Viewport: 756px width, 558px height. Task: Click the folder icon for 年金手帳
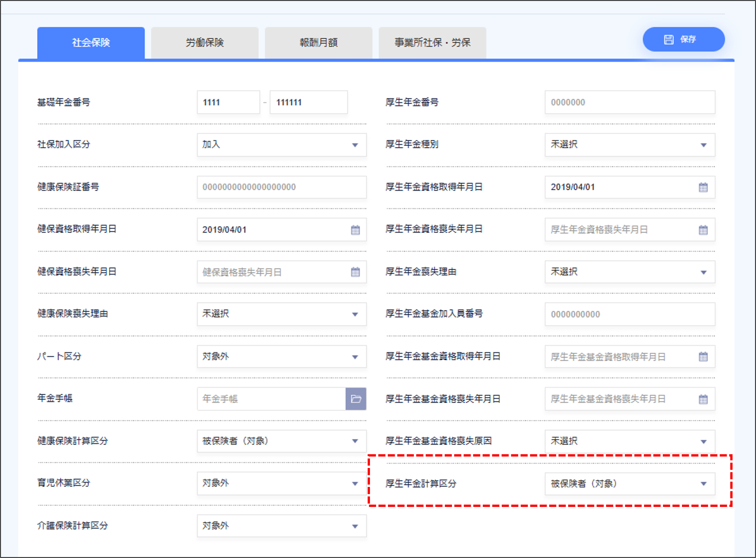pyautogui.click(x=356, y=399)
